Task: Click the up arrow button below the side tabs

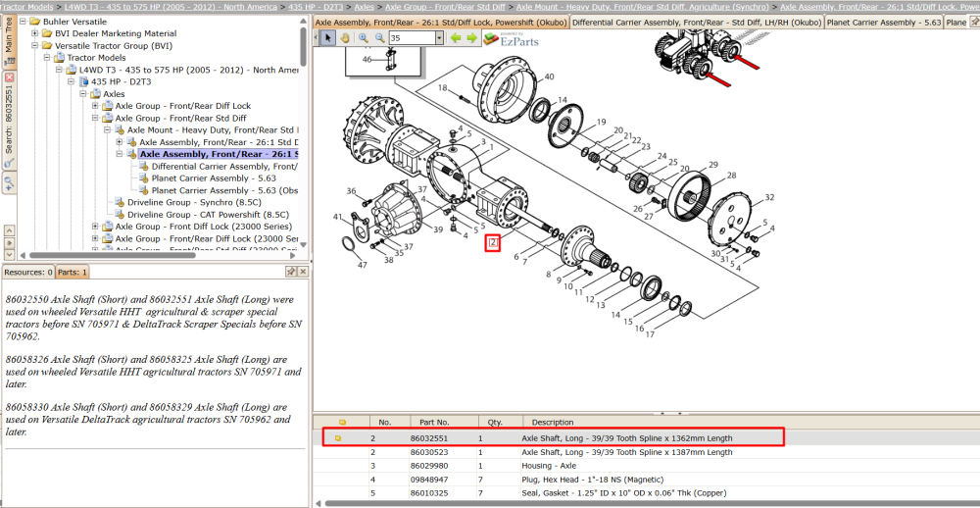Action: click(x=9, y=231)
